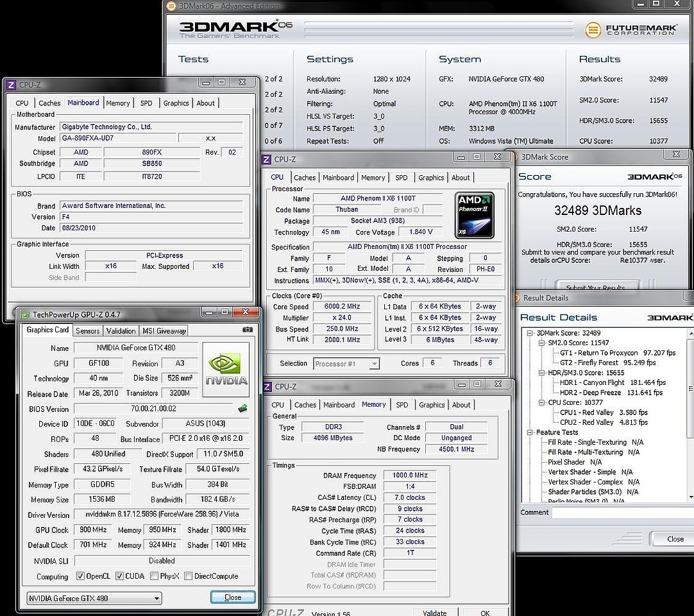The width and height of the screenshot is (694, 616).
Task: Select Memory tab in CPU-Z processor window
Action: tap(373, 178)
